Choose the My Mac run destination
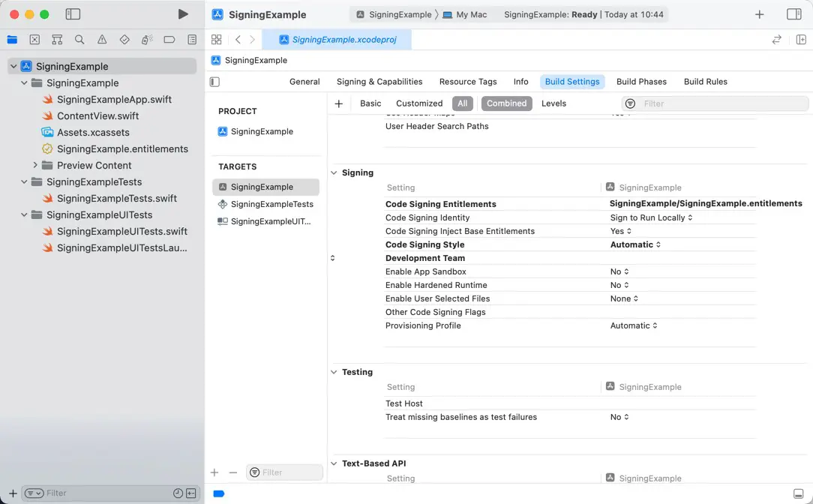Viewport: 813px width, 504px height. [x=465, y=14]
